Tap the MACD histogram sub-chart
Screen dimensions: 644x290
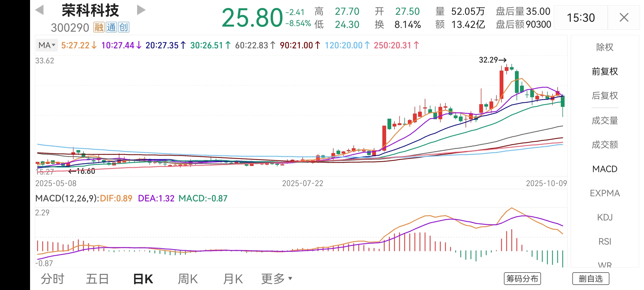(301, 238)
